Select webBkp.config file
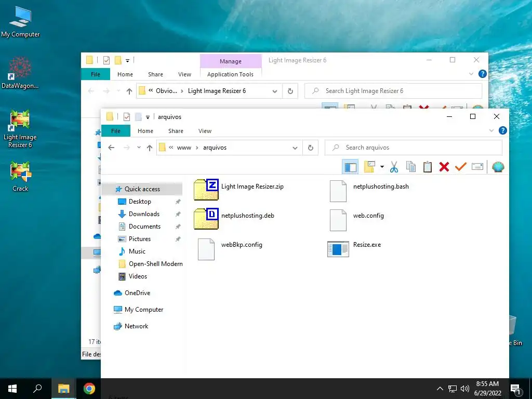The width and height of the screenshot is (532, 399). pyautogui.click(x=230, y=249)
